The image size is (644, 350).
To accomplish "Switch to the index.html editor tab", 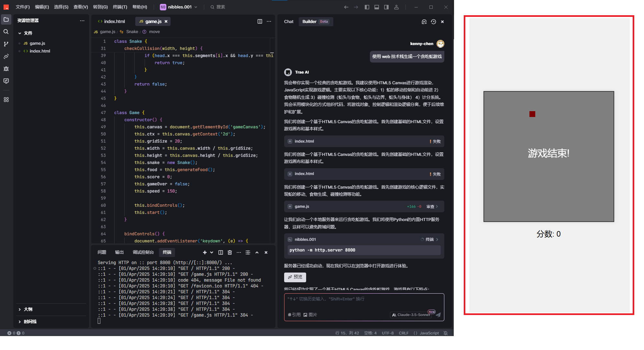I will [112, 21].
